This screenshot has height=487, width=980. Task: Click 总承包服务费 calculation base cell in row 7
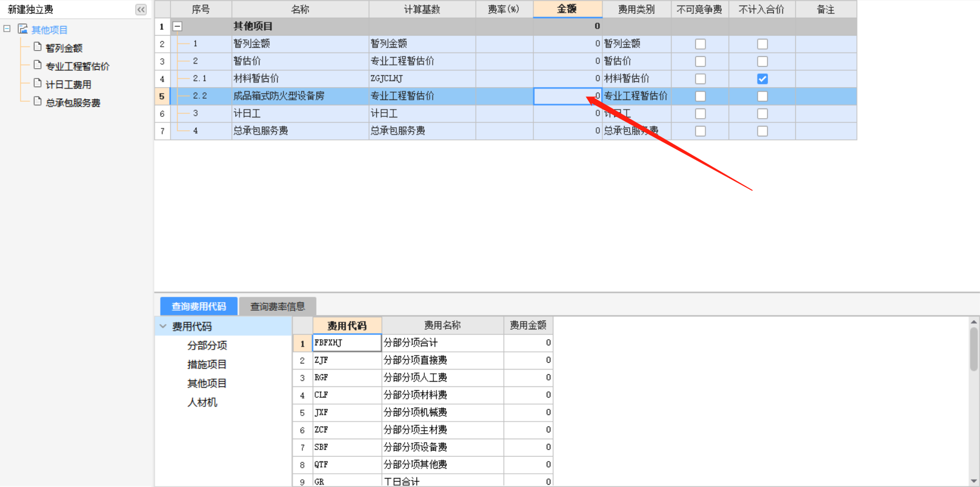pyautogui.click(x=422, y=131)
